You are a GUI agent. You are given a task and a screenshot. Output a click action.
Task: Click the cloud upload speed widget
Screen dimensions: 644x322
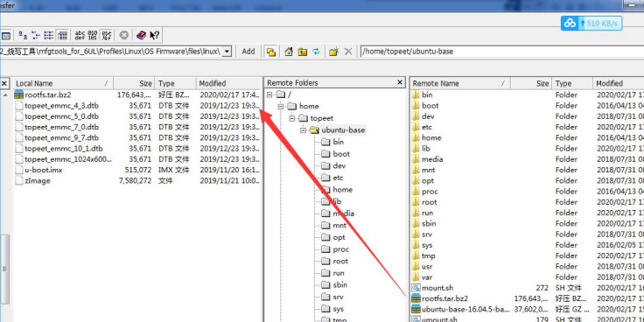pos(591,24)
